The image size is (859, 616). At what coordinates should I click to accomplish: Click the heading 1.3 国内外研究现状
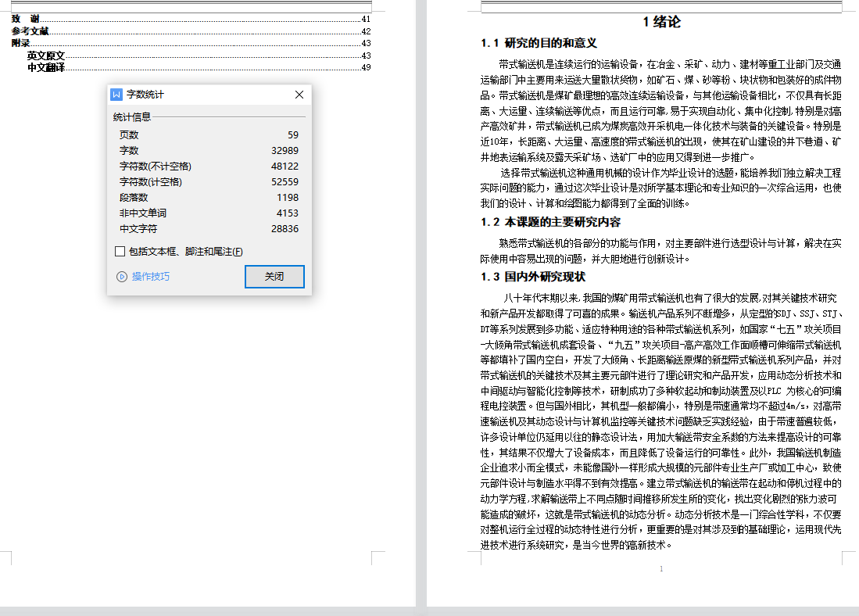coord(533,277)
